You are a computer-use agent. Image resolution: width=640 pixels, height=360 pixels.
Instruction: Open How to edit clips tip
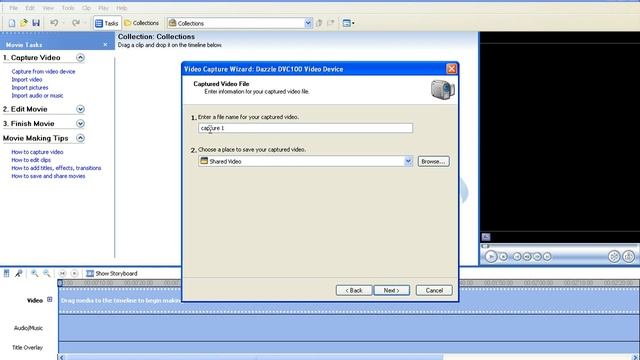[31, 160]
